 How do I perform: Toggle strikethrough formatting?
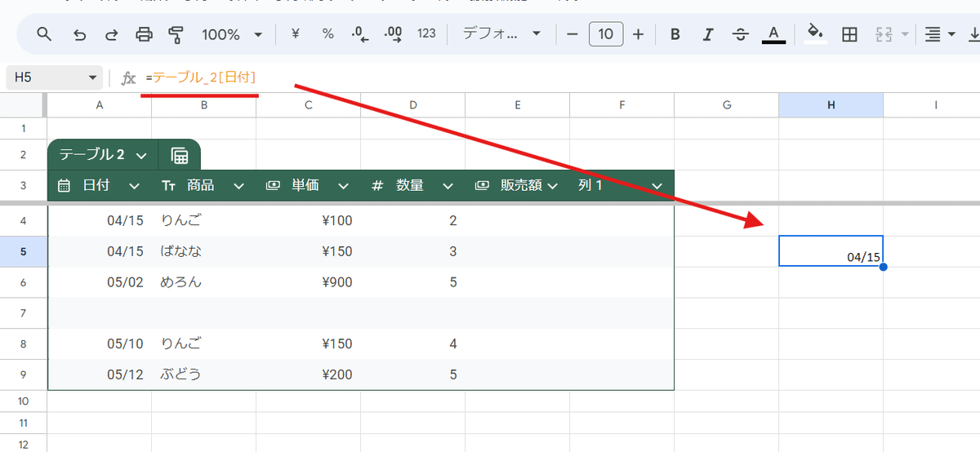(741, 34)
